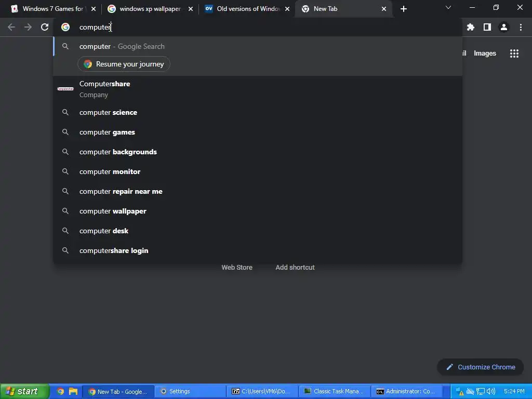Open the Web Store shortcut
Screen dimensions: 532x399
click(x=237, y=268)
